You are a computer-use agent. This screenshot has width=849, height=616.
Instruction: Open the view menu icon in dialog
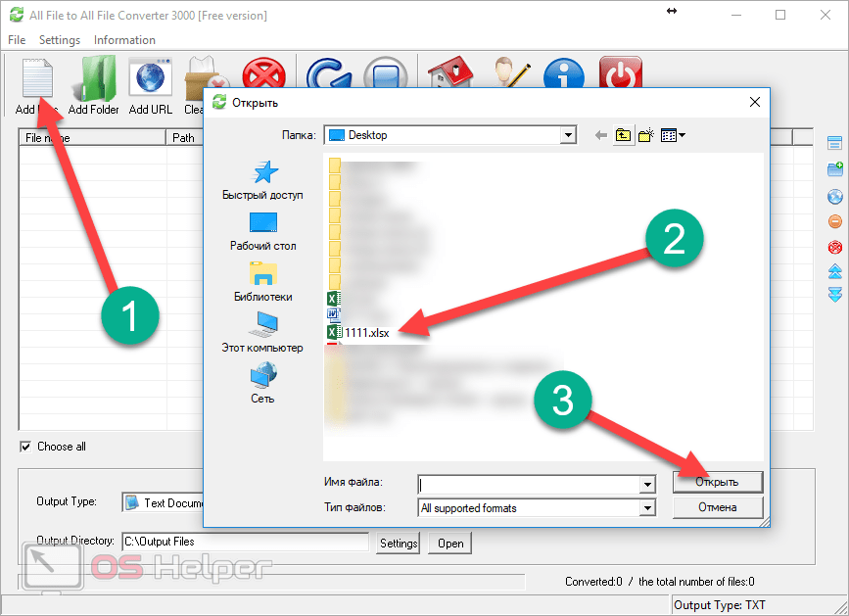coord(673,135)
